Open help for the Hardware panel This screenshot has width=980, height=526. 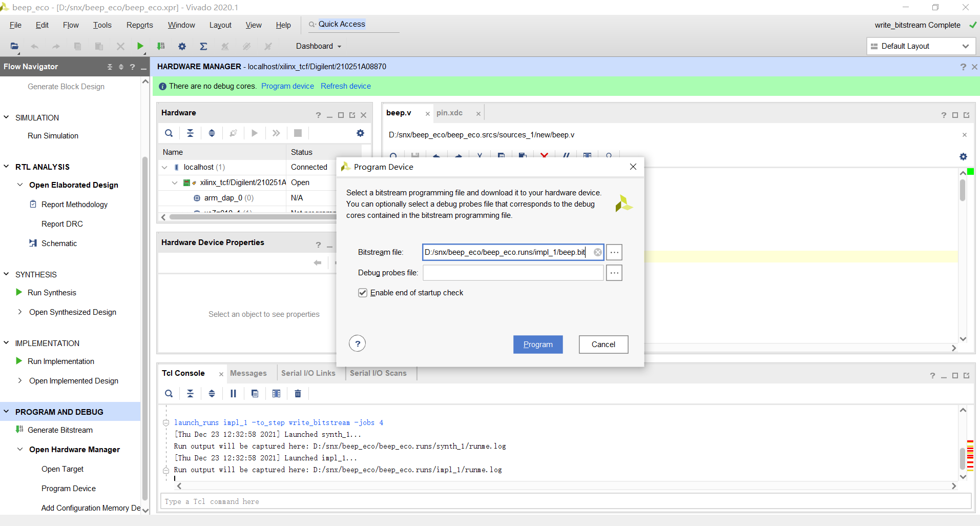pos(318,115)
